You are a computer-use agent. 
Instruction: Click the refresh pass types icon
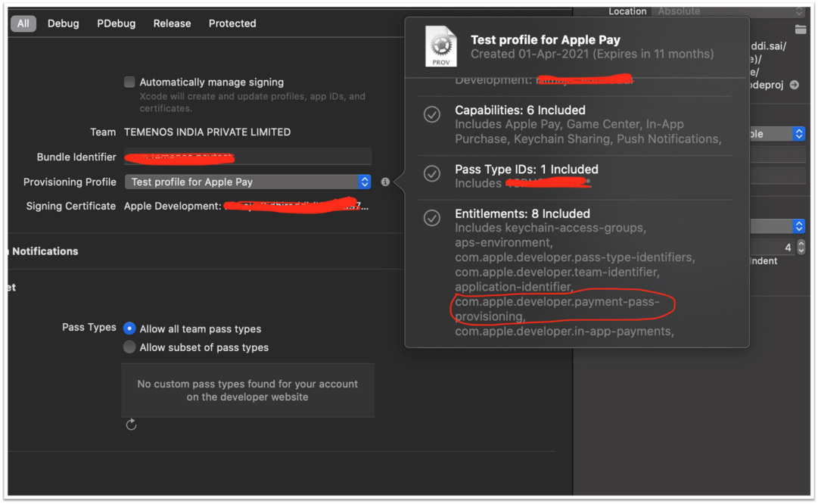[131, 425]
